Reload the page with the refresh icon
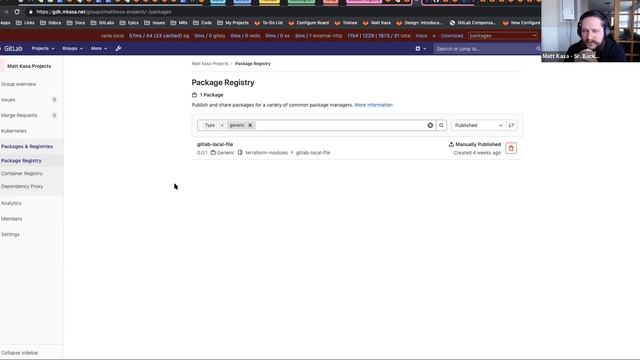 [17, 12]
